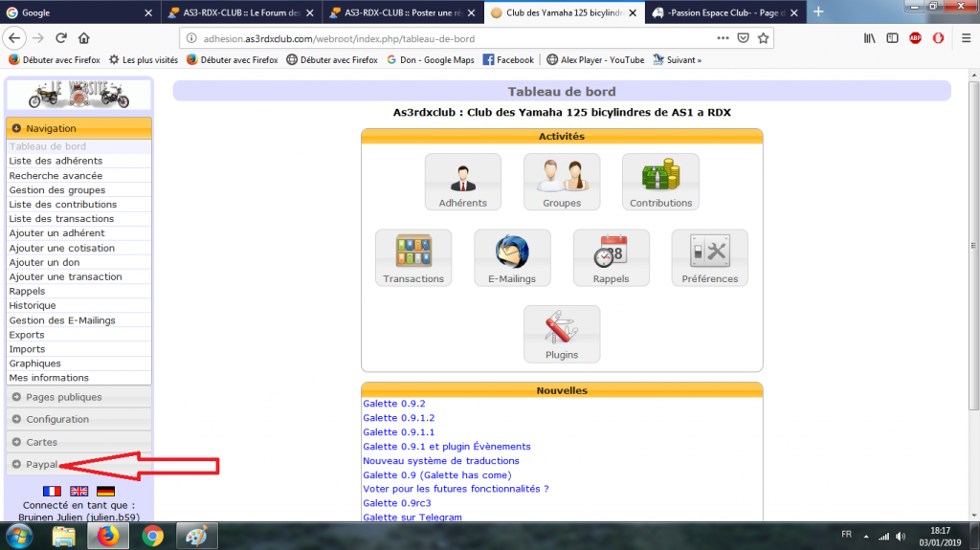980x550 pixels.
Task: Open the Groupes activity icon
Action: [x=562, y=182]
